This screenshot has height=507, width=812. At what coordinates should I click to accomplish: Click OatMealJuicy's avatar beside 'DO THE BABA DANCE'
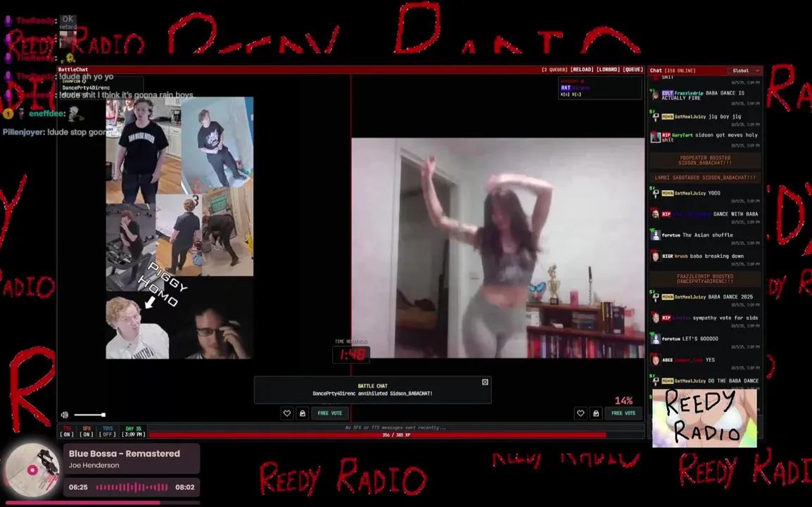click(656, 381)
